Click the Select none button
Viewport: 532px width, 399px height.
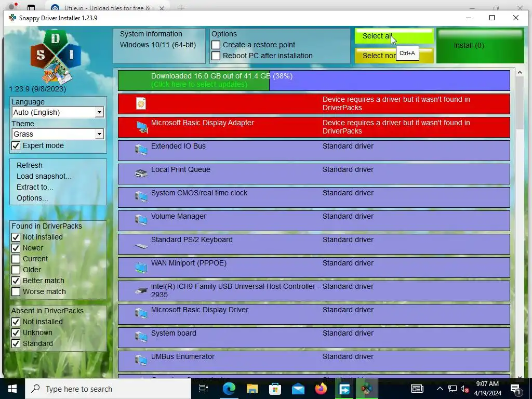394,56
